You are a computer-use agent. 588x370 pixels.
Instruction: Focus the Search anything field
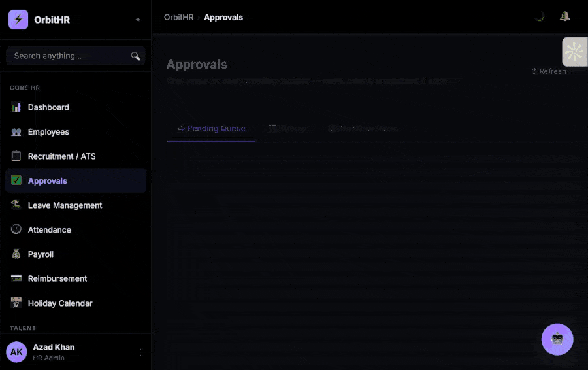coord(75,56)
